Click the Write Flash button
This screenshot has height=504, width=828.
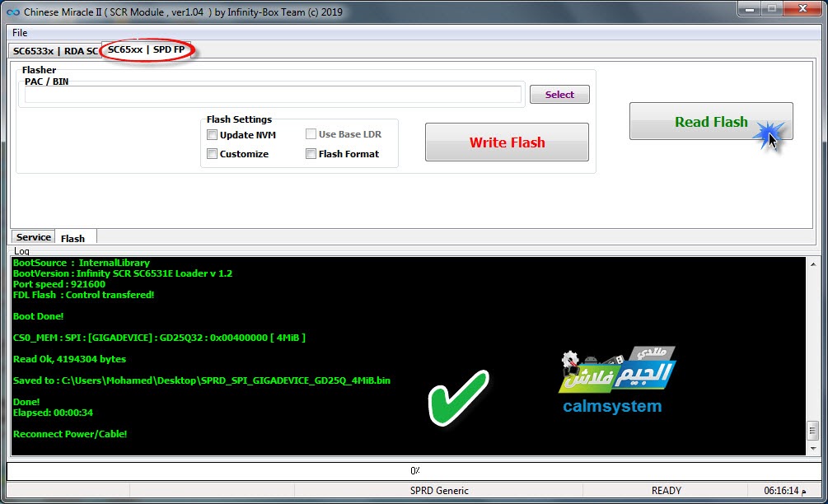(507, 142)
